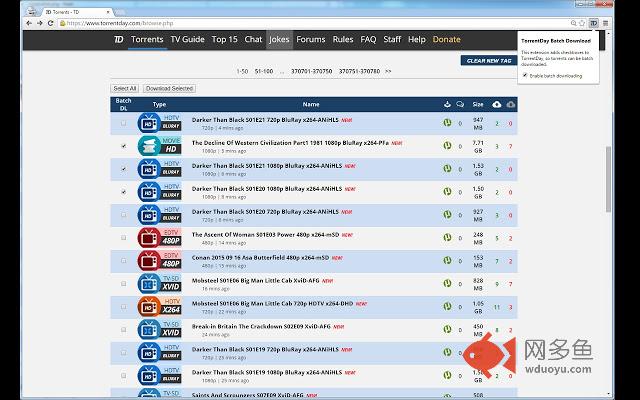Select the TD Torrents browser tab
Screen dimensions: 640x400
coord(78,12)
